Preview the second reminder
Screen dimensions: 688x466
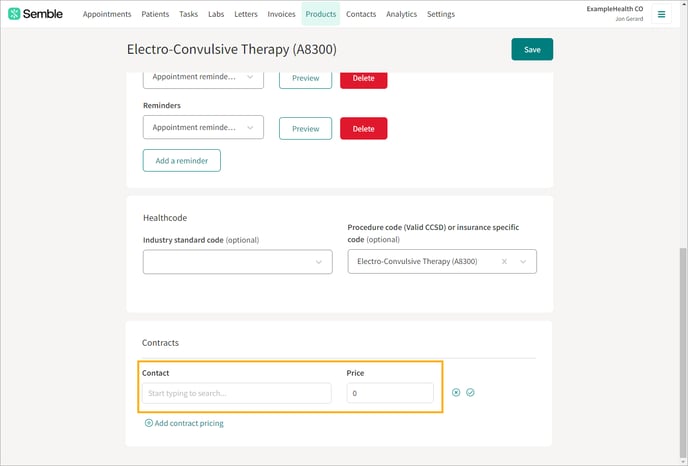(x=305, y=129)
